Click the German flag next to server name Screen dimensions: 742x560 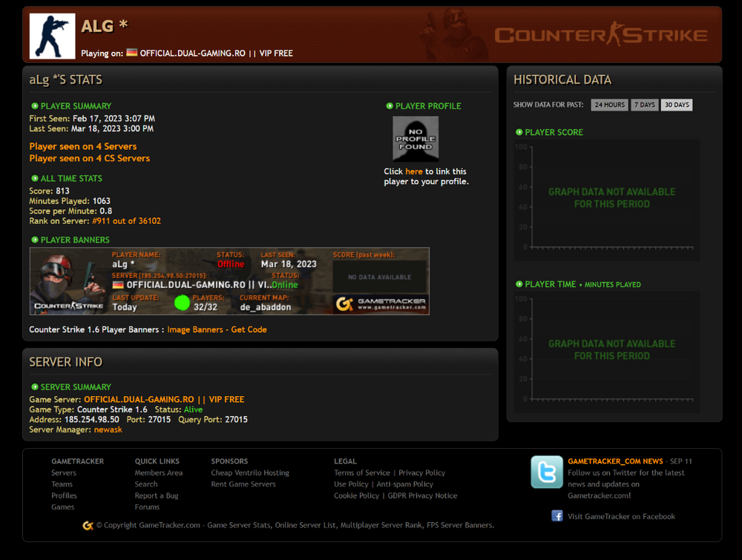click(131, 53)
